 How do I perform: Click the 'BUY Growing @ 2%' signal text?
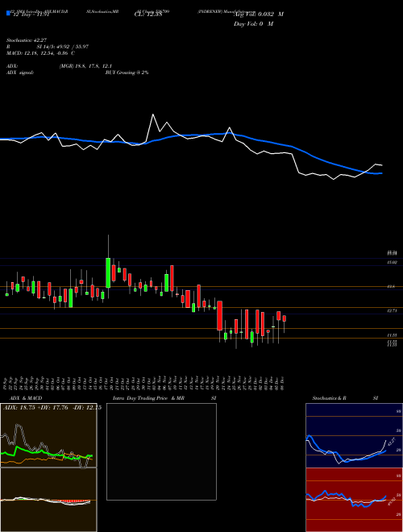point(127,73)
